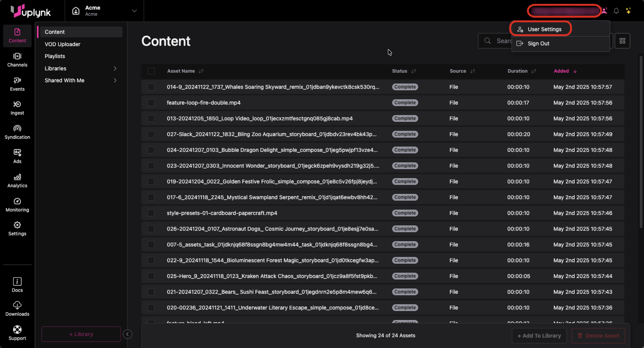Click the + Library button
Image resolution: width=644 pixels, height=348 pixels.
coord(81,334)
